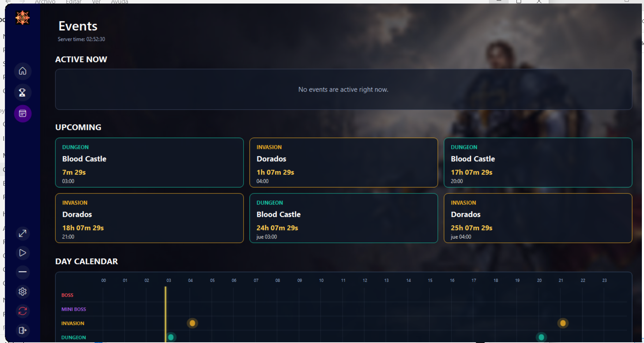The height and width of the screenshot is (343, 644).
Task: Open the Dorados 21:00 invasion card
Action: pos(149,218)
